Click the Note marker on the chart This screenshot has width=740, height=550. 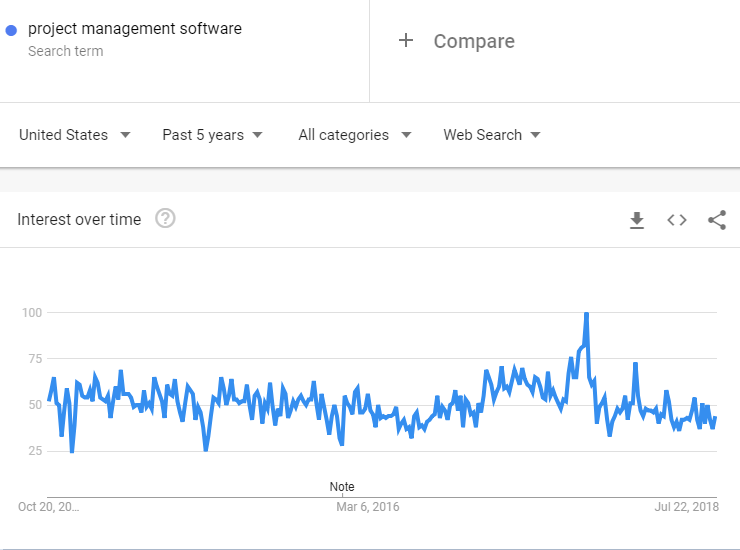[x=342, y=487]
